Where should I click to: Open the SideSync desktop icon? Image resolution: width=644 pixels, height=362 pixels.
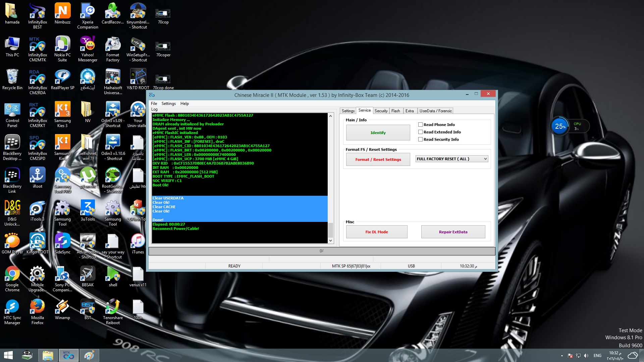(63, 243)
